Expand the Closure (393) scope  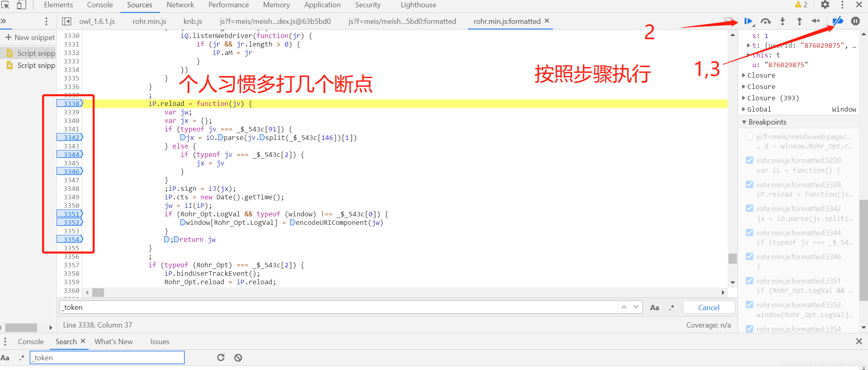[744, 98]
